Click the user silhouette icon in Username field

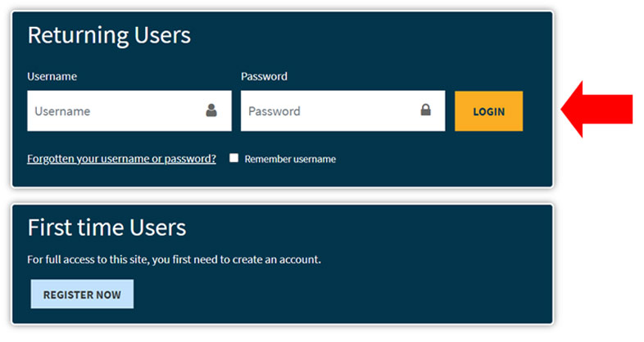(x=211, y=110)
